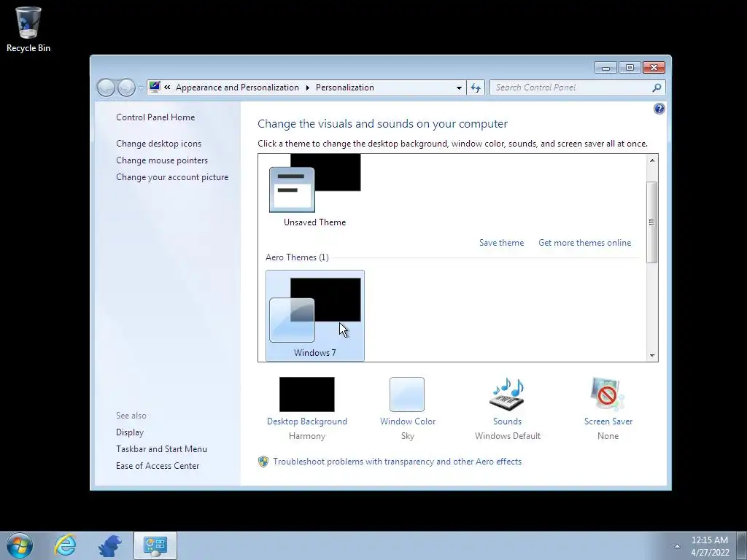Screen dimensions: 747x560
Task: Click the Forward navigation arrow button
Action: point(126,87)
